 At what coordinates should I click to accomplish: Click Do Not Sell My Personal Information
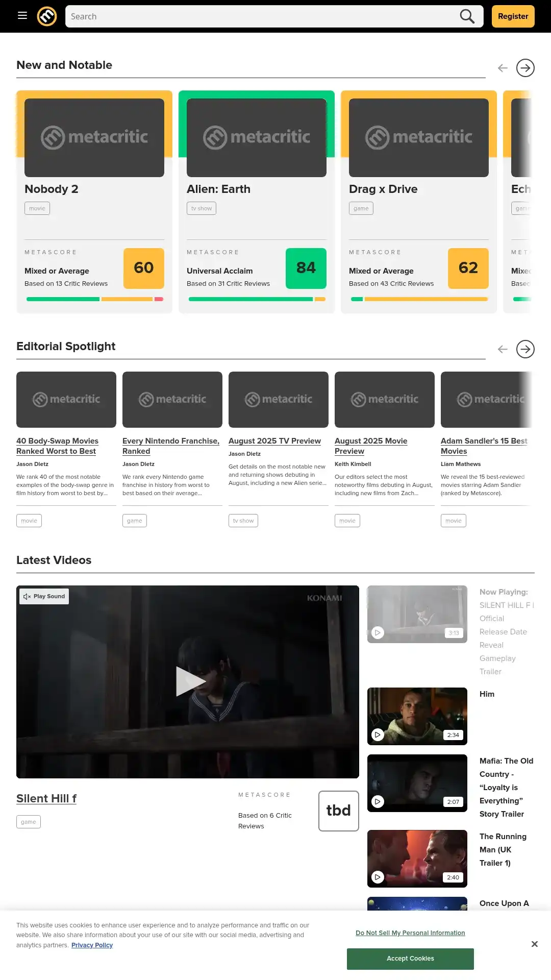coord(410,933)
